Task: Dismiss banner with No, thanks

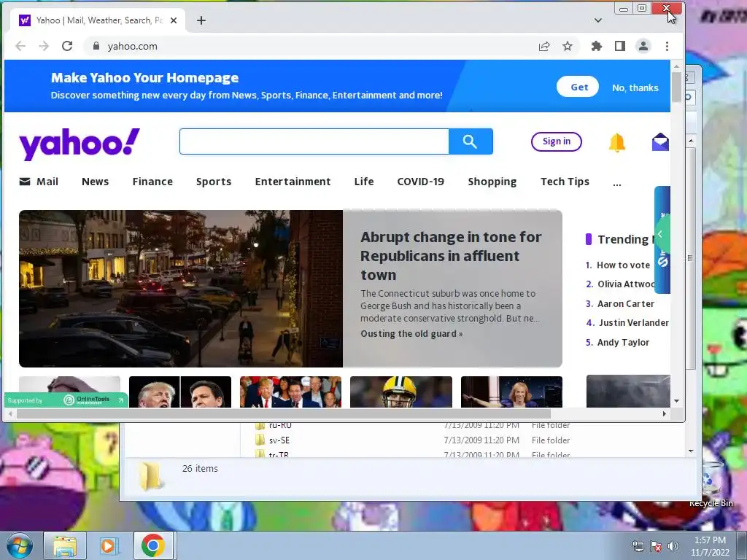Action: [x=635, y=87]
